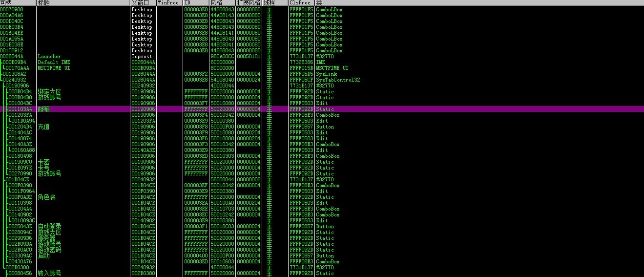
Task: Select handle 00170A4A in the tree
Action: (x=18, y=68)
